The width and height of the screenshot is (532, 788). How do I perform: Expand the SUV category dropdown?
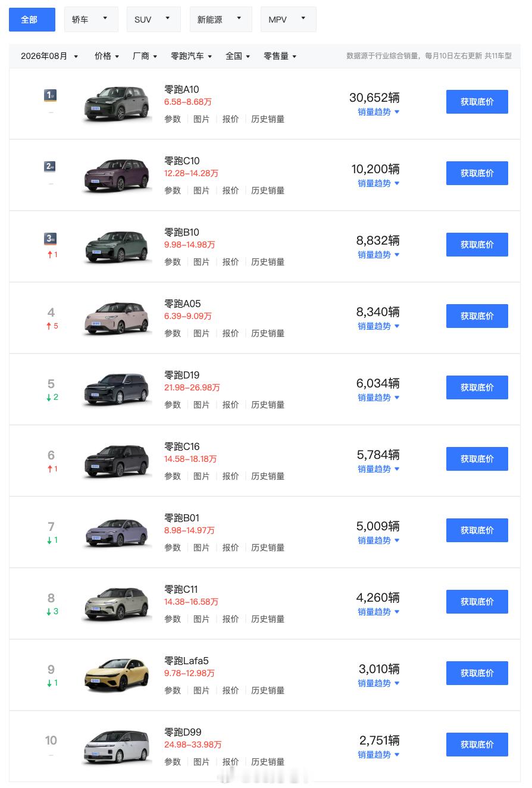point(154,20)
